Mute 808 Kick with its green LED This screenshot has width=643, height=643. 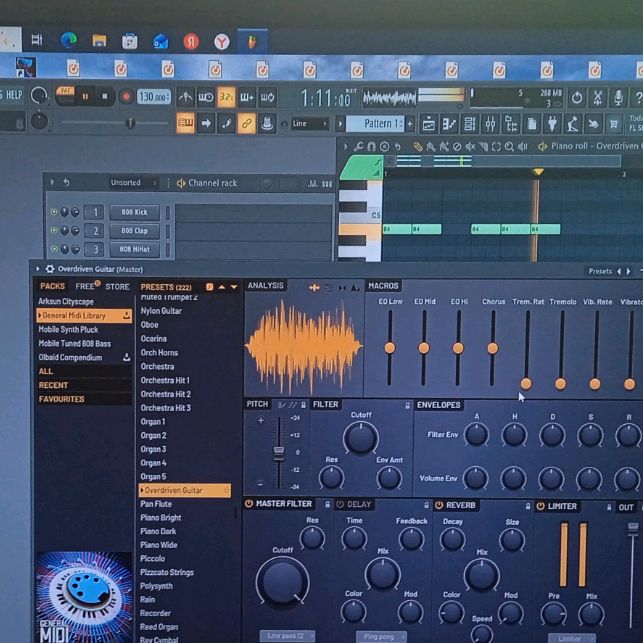point(54,212)
